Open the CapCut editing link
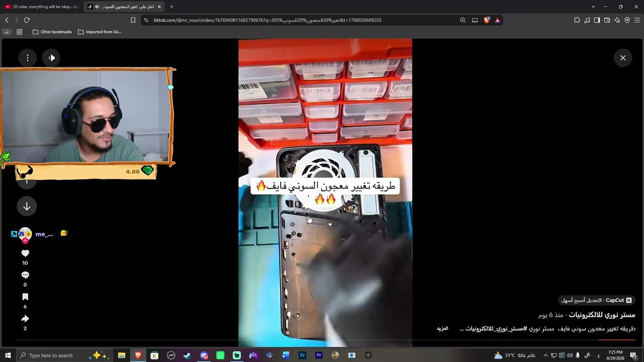This screenshot has width=644, height=362. [596, 300]
